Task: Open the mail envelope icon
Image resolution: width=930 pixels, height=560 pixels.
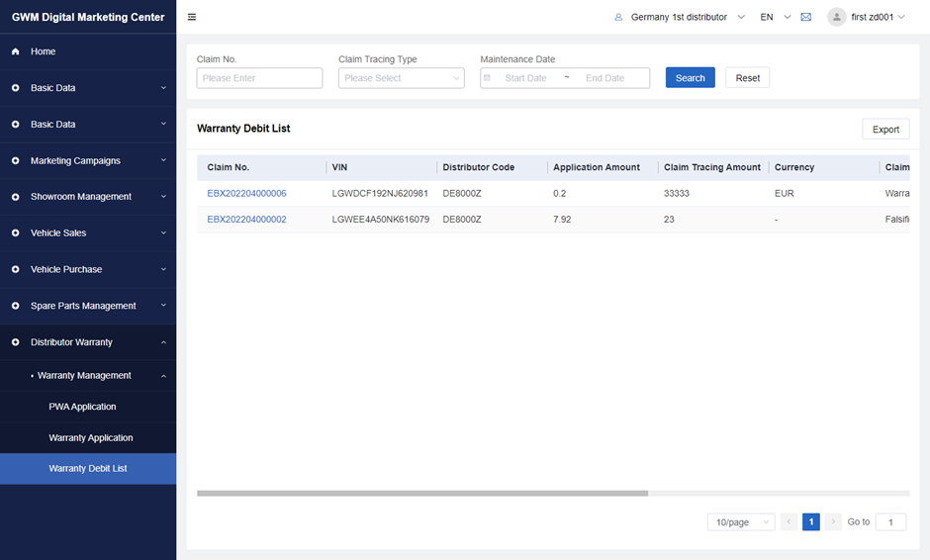Action: [806, 17]
